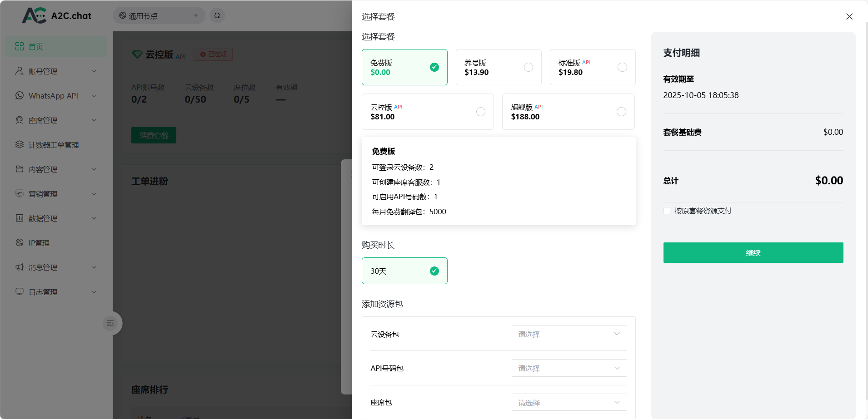
Task: Open the API号码包 dropdown
Action: pyautogui.click(x=569, y=368)
